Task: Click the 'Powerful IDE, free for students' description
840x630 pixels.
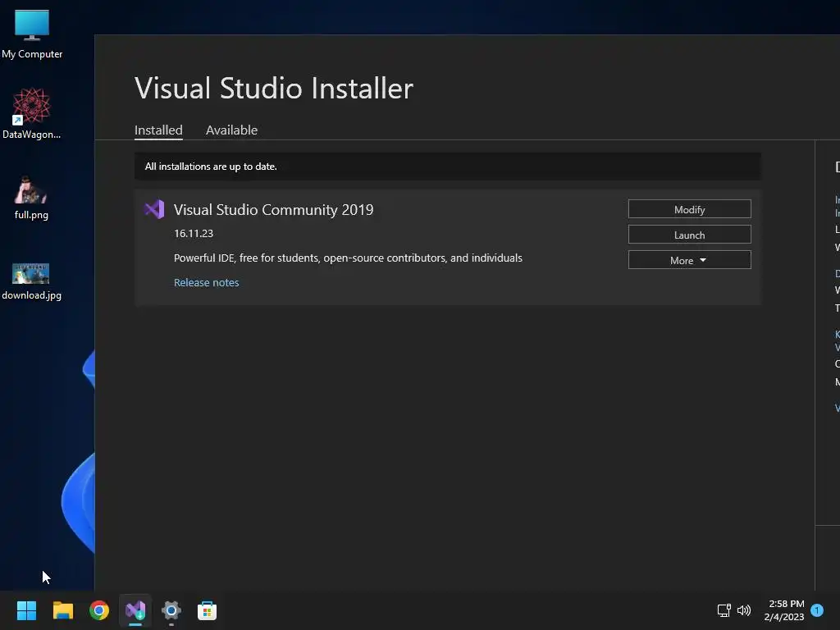Action: tap(348, 258)
